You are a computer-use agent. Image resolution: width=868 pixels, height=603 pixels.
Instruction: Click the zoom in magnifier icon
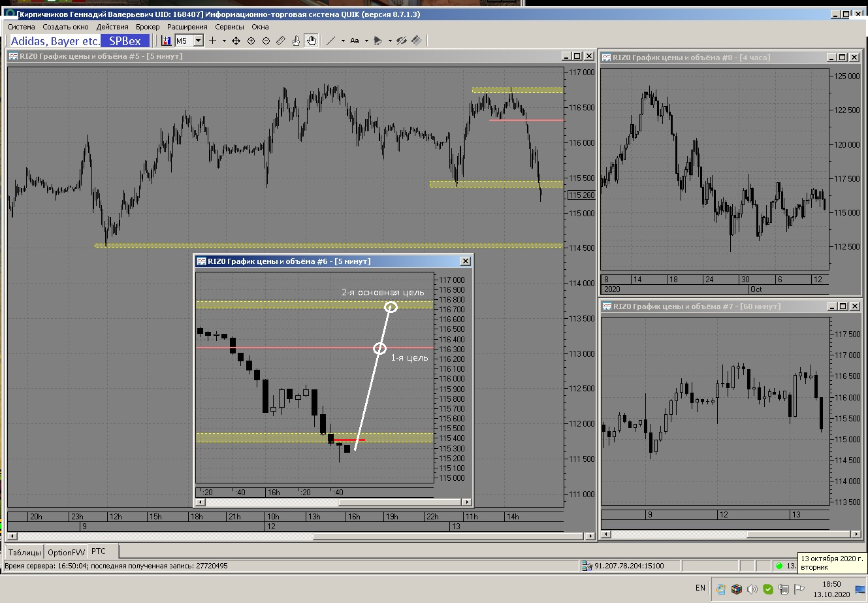point(251,41)
